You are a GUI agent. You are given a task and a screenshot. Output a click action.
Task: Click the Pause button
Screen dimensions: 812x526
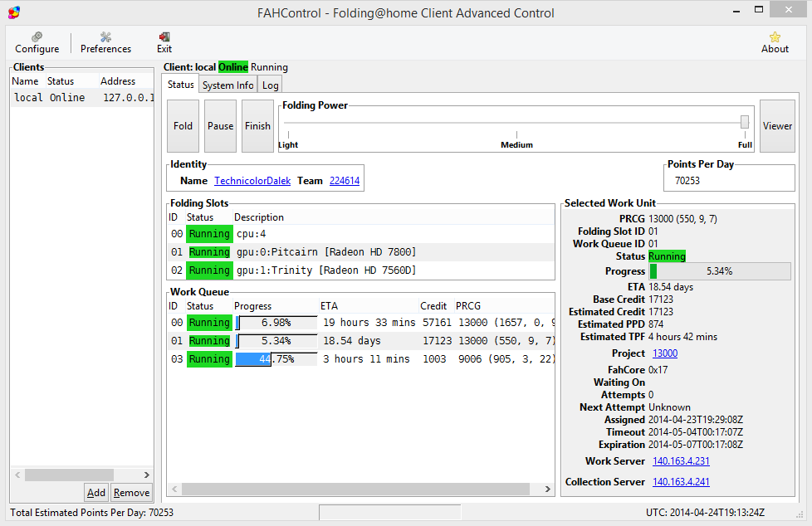click(x=221, y=126)
